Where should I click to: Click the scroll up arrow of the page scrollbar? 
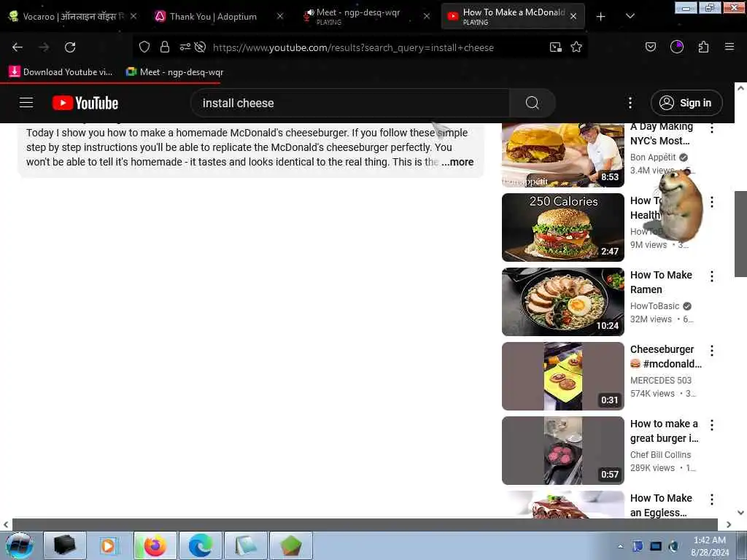(x=740, y=88)
